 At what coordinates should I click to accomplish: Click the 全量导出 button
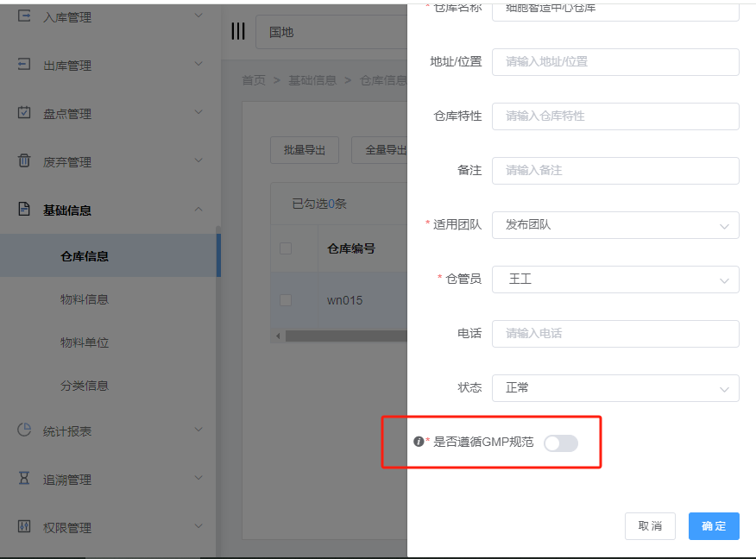click(380, 150)
